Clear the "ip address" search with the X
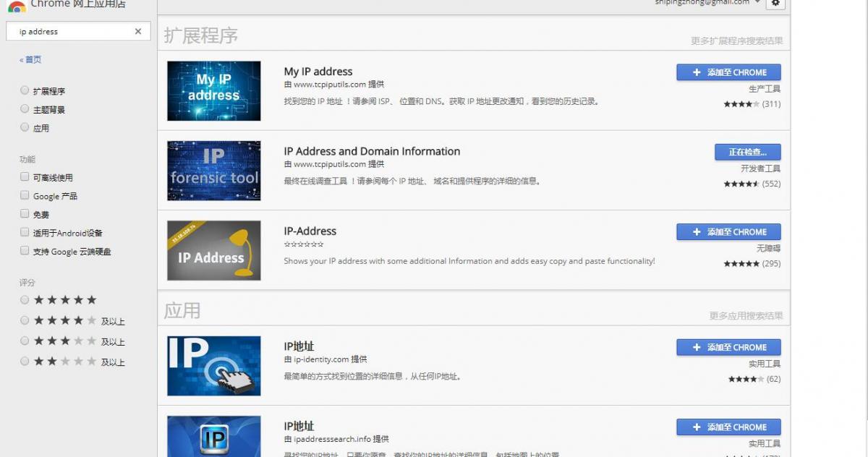 (x=138, y=32)
